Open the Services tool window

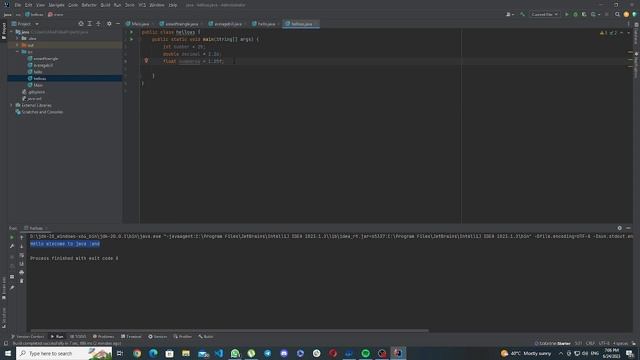point(158,337)
